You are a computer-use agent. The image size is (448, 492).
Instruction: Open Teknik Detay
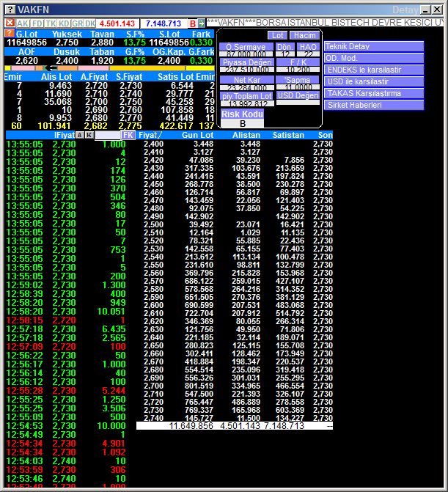(374, 46)
